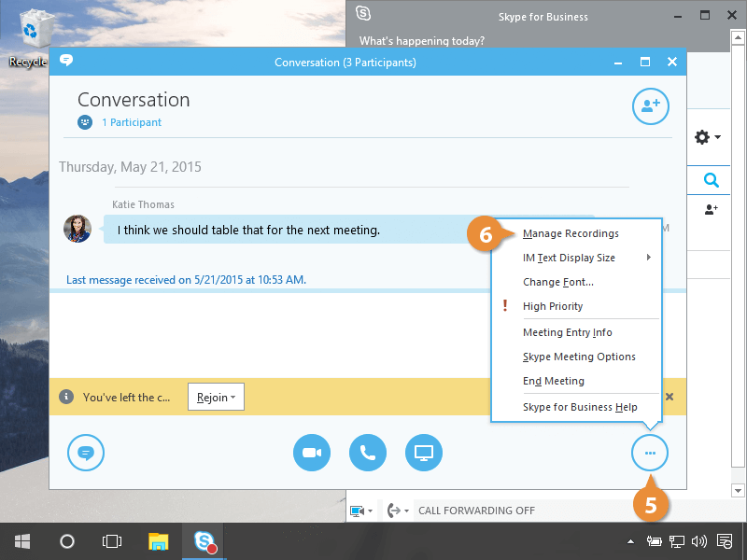The width and height of the screenshot is (747, 560).
Task: Open File Explorer from the taskbar
Action: [x=159, y=541]
